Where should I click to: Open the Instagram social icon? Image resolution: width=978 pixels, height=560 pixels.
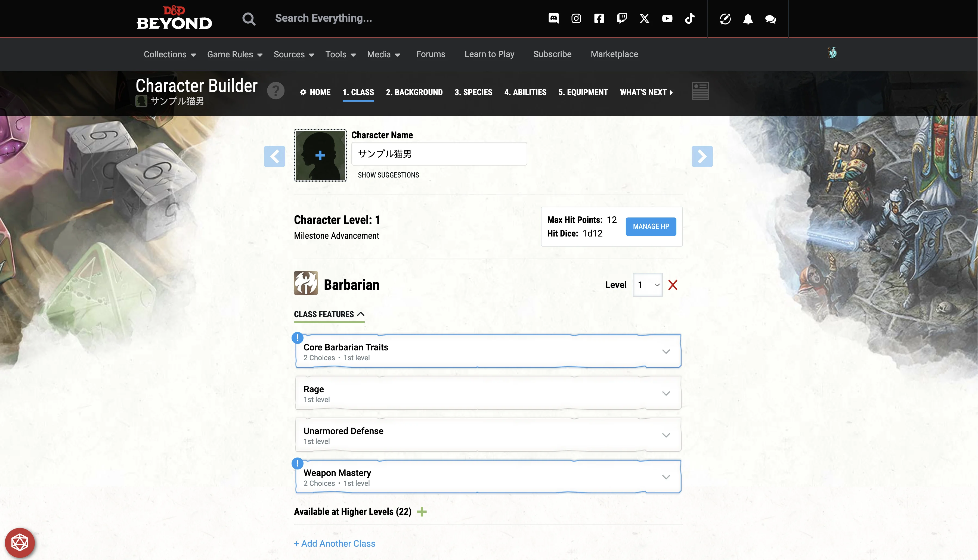click(576, 18)
